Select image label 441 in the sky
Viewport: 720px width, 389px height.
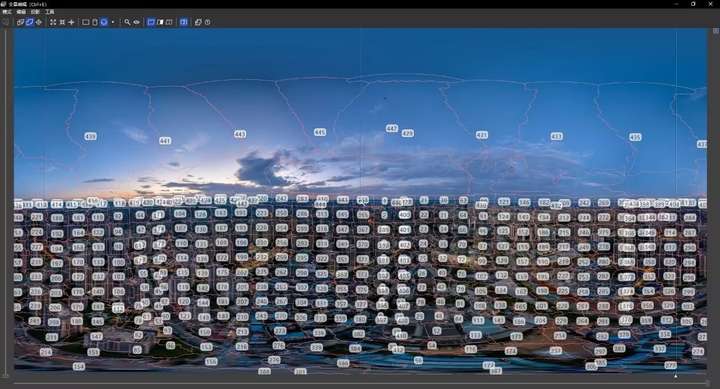click(x=165, y=141)
